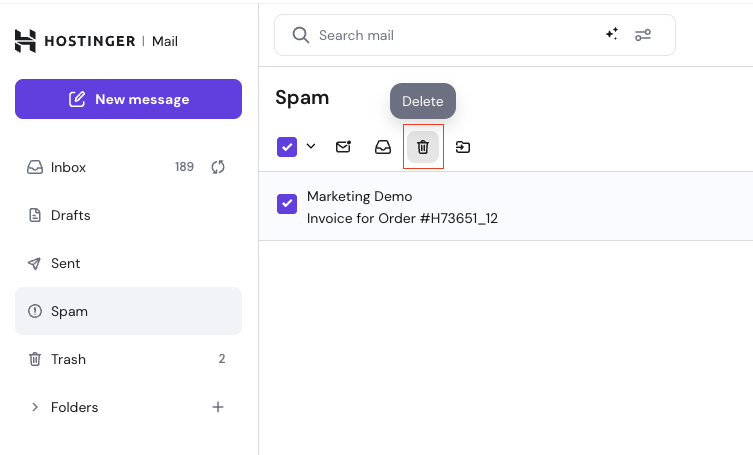
Task: Open the Trash folder
Action: click(x=68, y=359)
